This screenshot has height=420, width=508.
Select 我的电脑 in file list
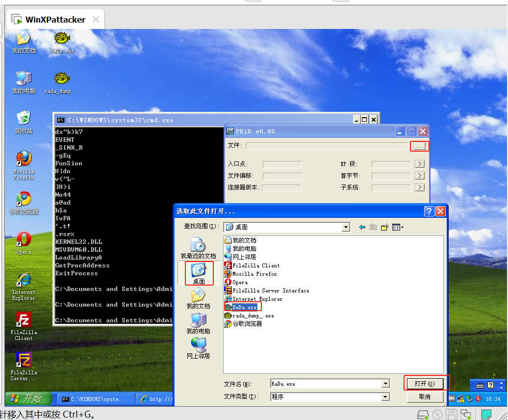[x=241, y=248]
